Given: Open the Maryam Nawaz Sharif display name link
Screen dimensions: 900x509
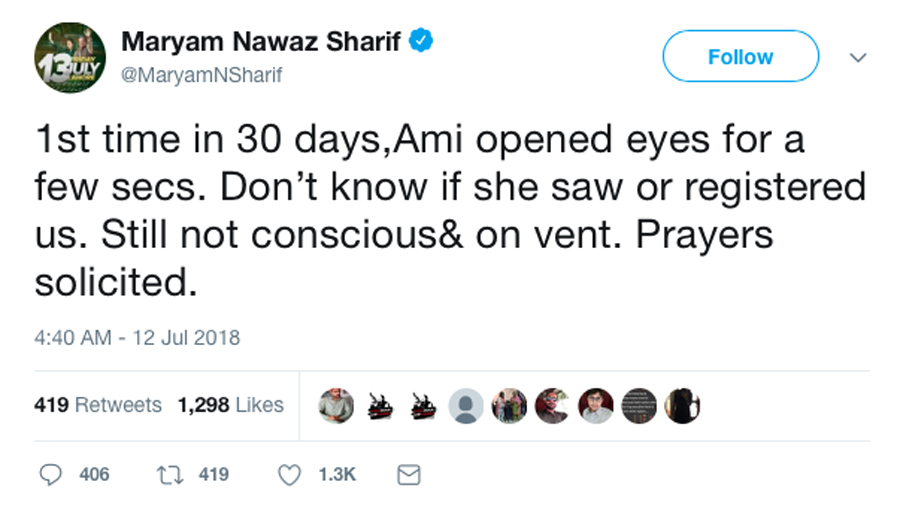Looking at the screenshot, I should pos(261,43).
